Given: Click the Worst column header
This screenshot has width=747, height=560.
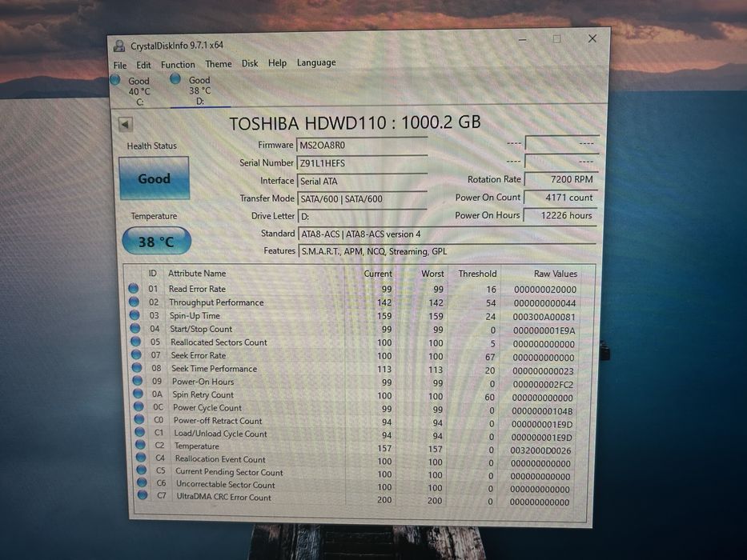Looking at the screenshot, I should [x=432, y=274].
